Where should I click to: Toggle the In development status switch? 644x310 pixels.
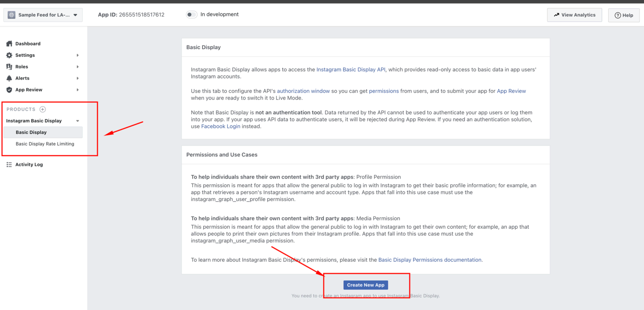click(191, 15)
